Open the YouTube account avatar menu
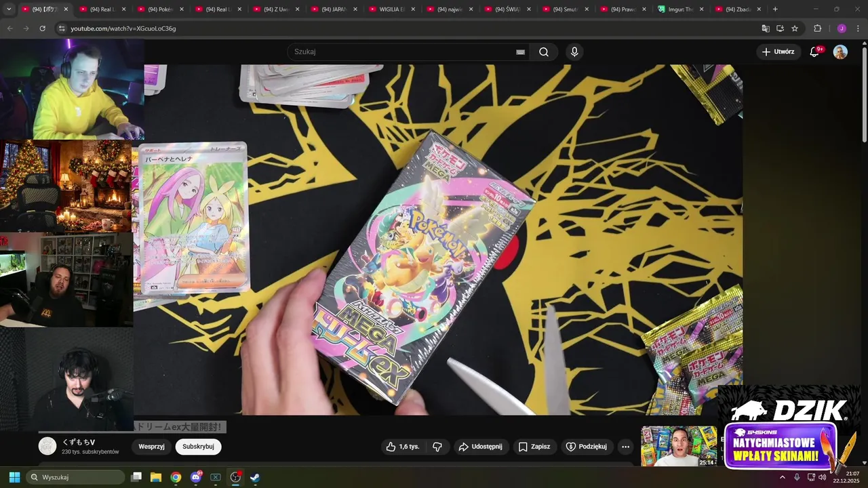The width and height of the screenshot is (868, 488). point(840,52)
